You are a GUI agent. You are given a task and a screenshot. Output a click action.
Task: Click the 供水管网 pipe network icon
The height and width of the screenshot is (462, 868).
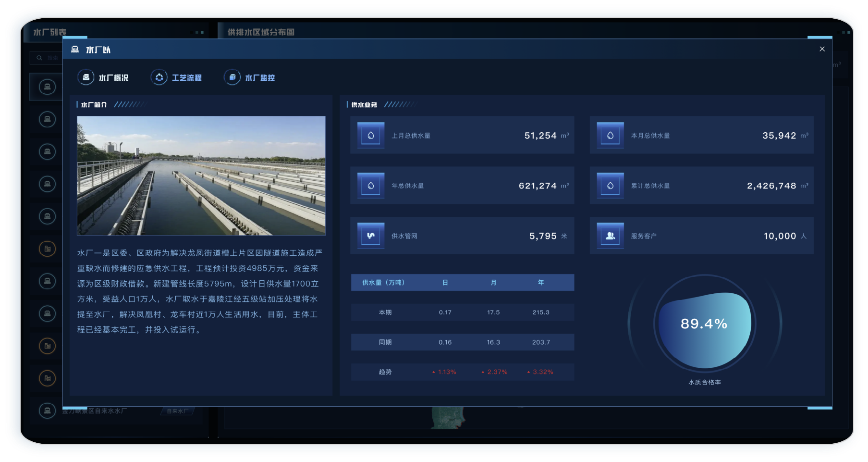(x=371, y=236)
